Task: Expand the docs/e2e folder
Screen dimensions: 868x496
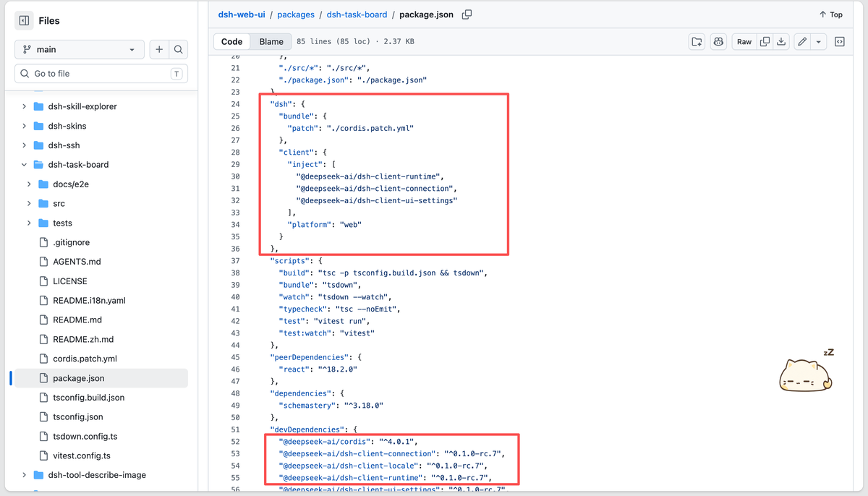Action: (29, 184)
